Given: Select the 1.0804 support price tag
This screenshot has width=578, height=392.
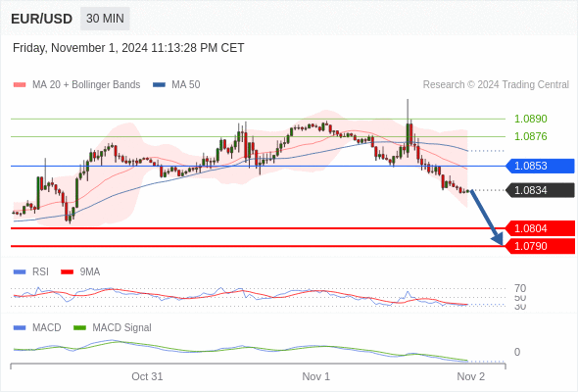Looking at the screenshot, I should (540, 228).
